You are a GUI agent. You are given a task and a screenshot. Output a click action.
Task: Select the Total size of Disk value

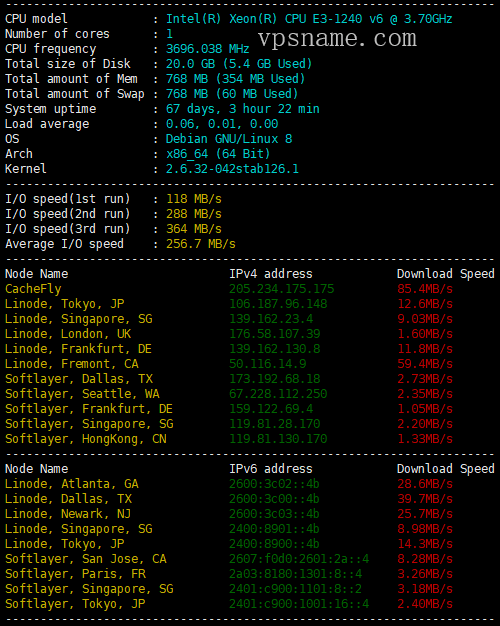tap(239, 64)
